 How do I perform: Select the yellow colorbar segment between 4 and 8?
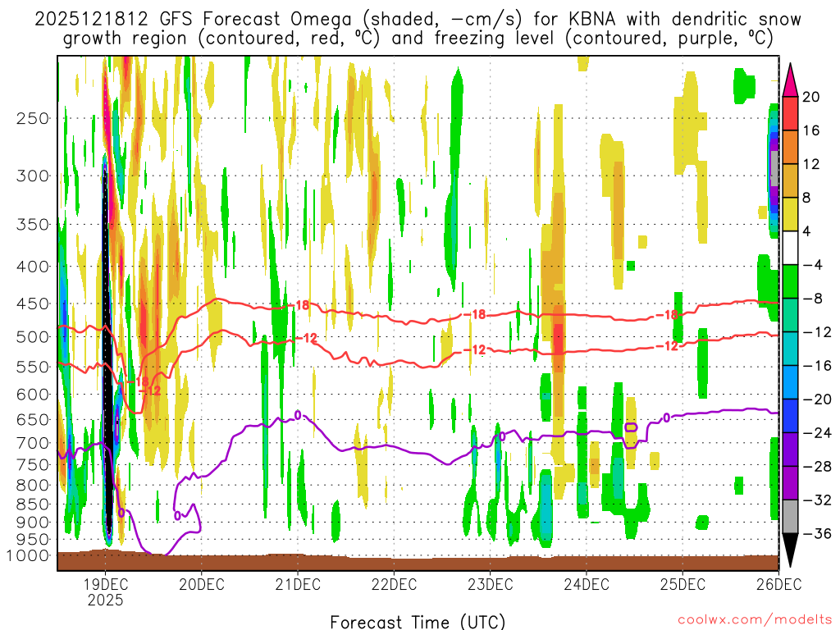(790, 214)
